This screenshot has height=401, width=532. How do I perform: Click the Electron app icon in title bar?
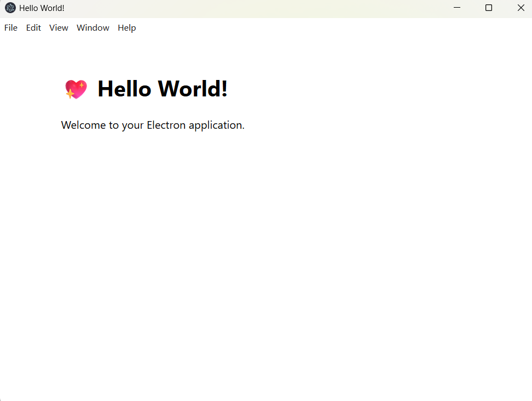click(10, 8)
